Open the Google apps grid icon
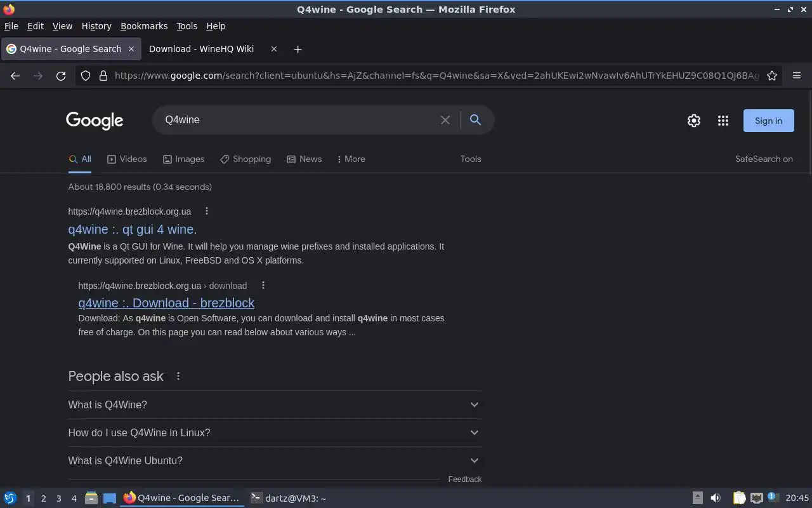Image resolution: width=812 pixels, height=508 pixels. click(723, 121)
